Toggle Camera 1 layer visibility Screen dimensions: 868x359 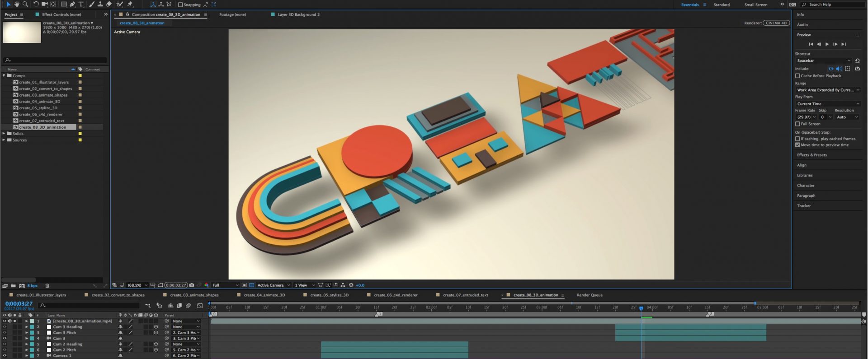(x=5, y=355)
